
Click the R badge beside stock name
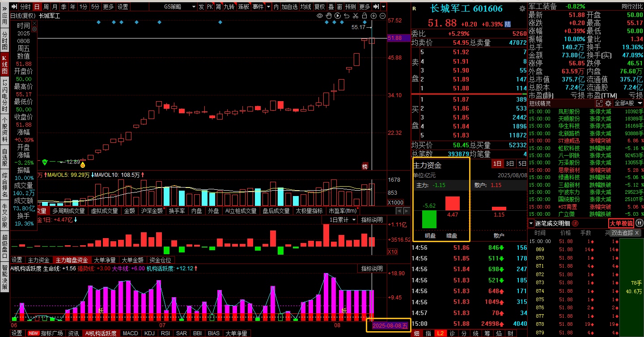click(x=414, y=9)
